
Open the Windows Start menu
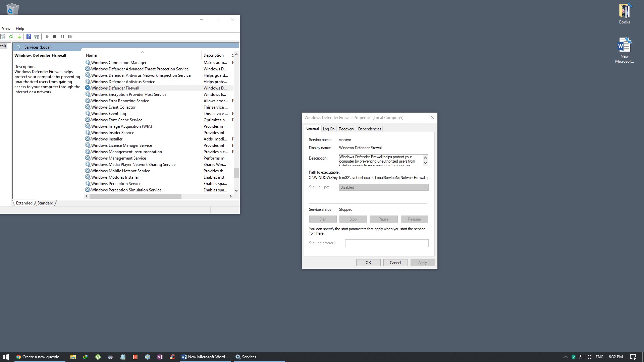coord(6,357)
